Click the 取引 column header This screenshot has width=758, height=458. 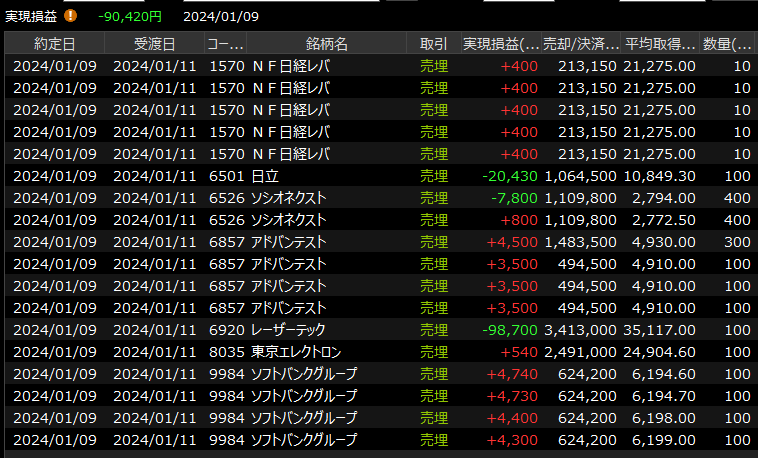[x=434, y=44]
